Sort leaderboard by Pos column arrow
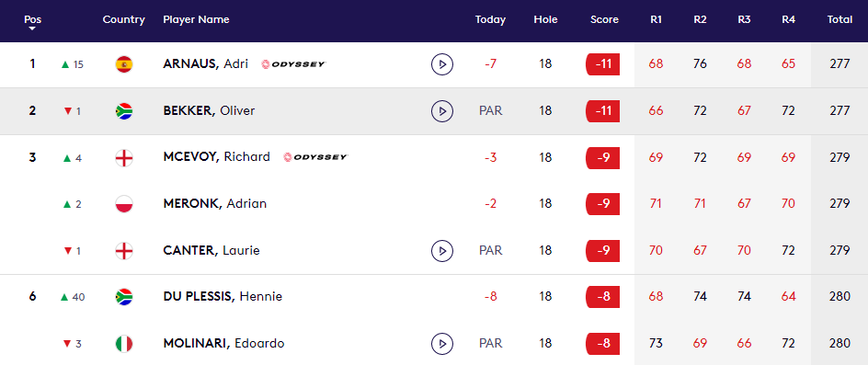Viewport: 868px width, 365px height. [33, 29]
